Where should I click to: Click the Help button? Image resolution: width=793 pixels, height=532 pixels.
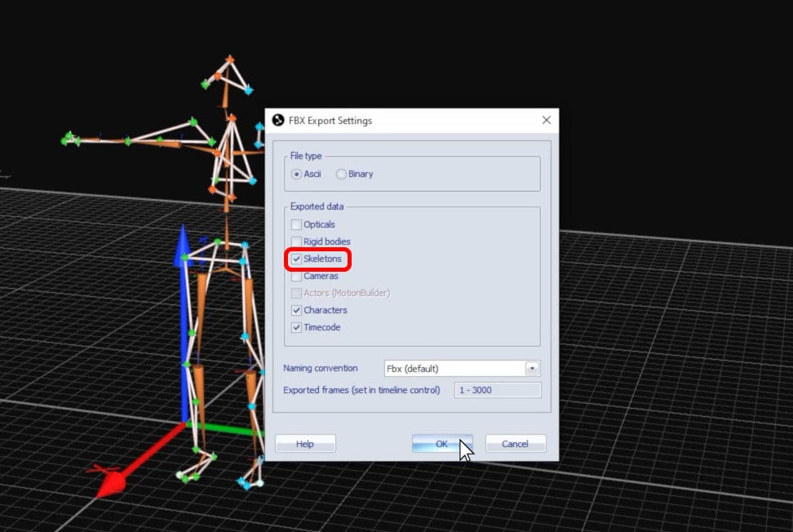(x=305, y=443)
